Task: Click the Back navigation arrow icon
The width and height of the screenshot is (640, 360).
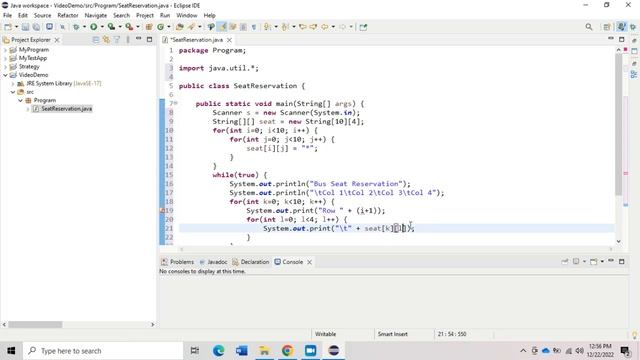Action: [x=324, y=27]
